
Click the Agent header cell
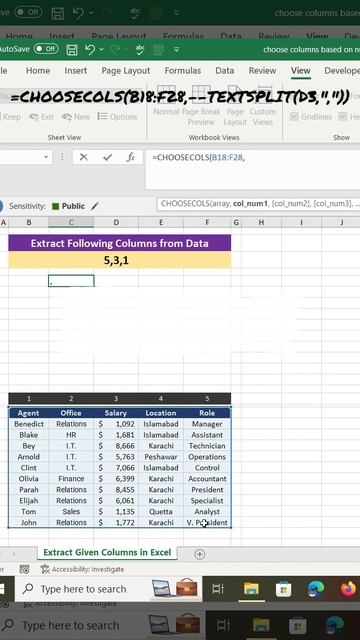click(x=29, y=413)
